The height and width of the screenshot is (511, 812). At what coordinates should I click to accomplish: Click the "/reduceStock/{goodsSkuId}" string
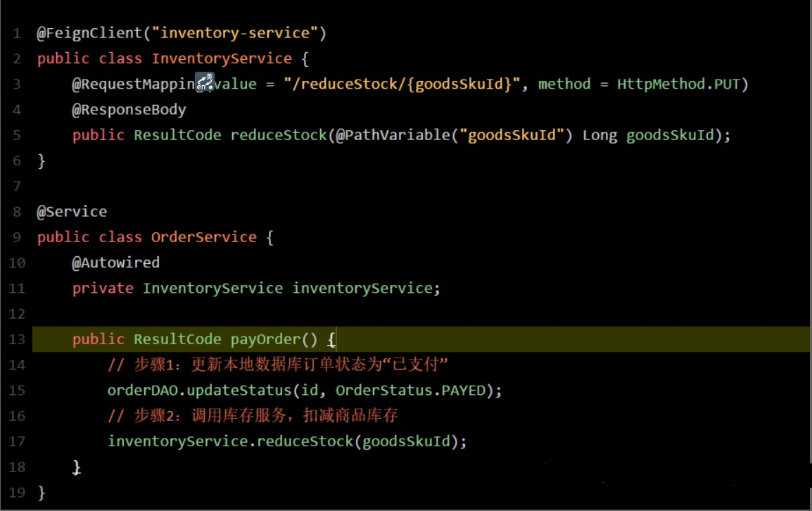[401, 84]
